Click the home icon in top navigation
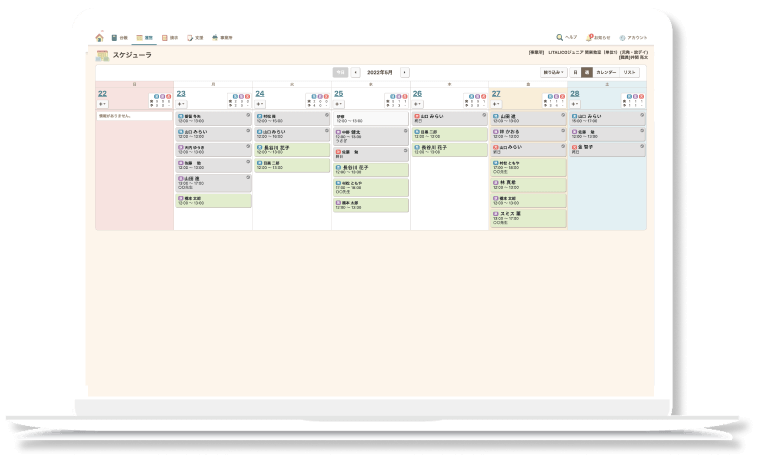This screenshot has width=760, height=456. click(x=100, y=37)
